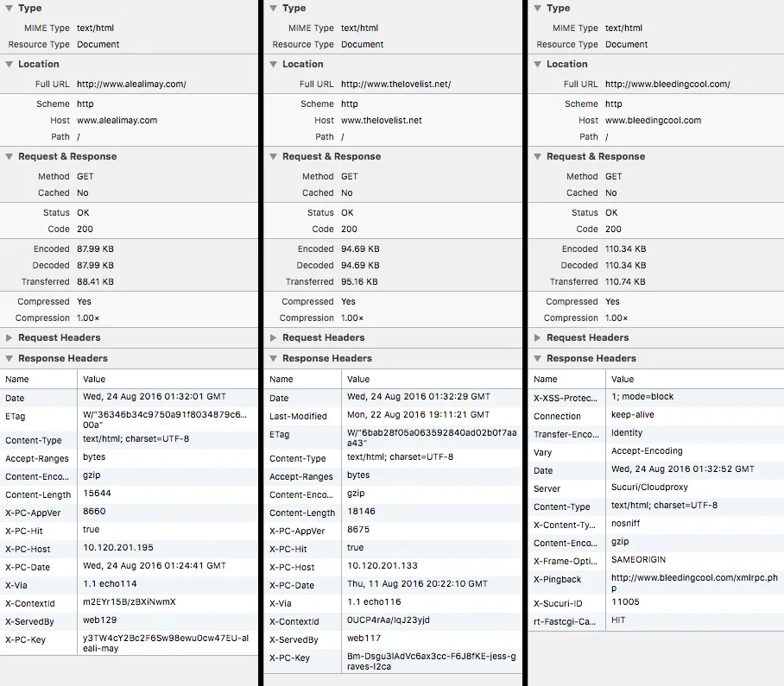The image size is (784, 686).
Task: Click host value www.alealimay.com
Action: [117, 121]
